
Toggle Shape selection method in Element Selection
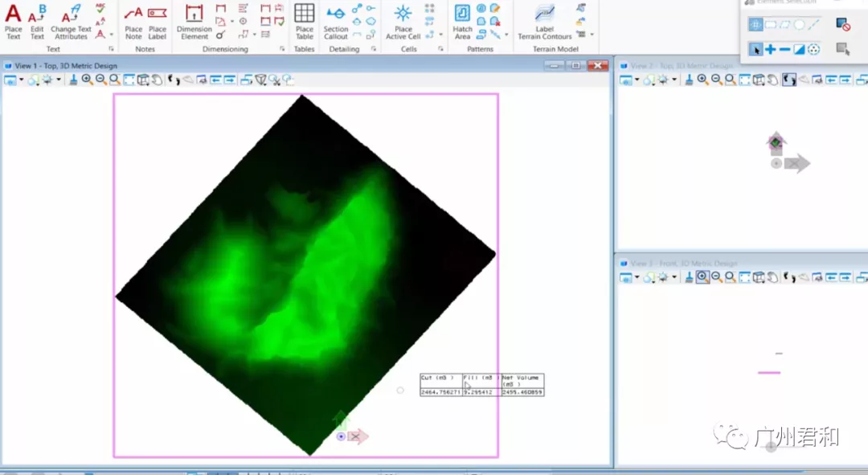pos(785,24)
